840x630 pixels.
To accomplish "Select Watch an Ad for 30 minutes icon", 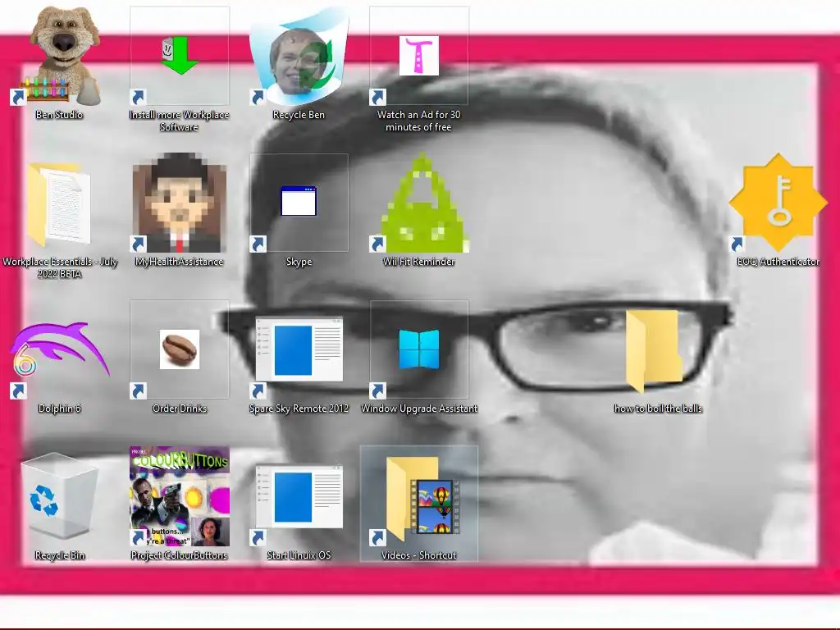I will (x=419, y=56).
